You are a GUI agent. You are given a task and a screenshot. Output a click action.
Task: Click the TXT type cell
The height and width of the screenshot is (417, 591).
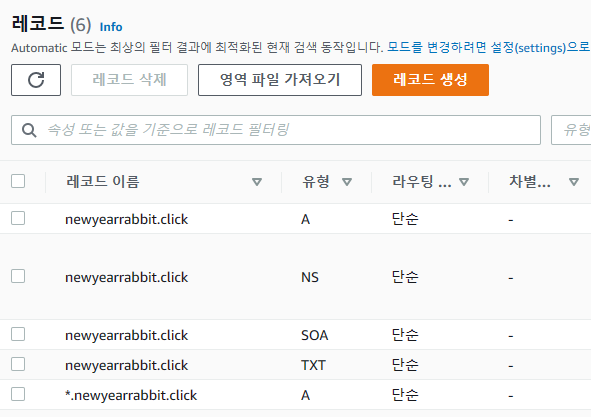pos(313,365)
